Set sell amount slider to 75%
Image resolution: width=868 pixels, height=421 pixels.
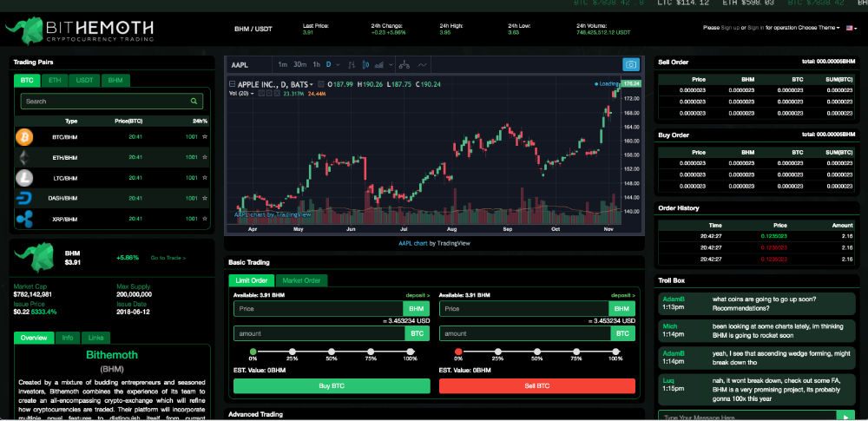(x=576, y=352)
